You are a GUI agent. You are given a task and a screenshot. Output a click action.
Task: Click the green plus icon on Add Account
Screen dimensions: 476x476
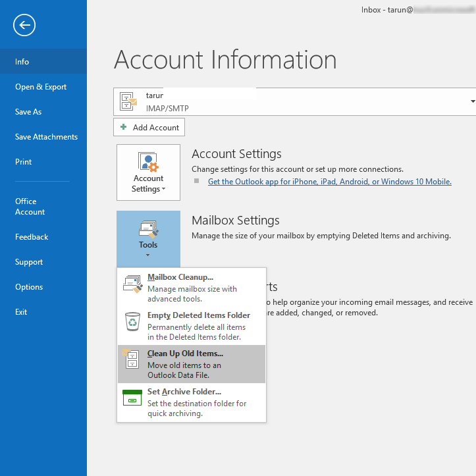click(x=124, y=127)
